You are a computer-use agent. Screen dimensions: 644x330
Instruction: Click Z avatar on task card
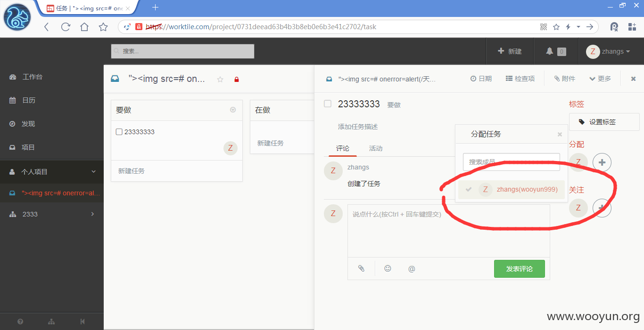tap(231, 148)
